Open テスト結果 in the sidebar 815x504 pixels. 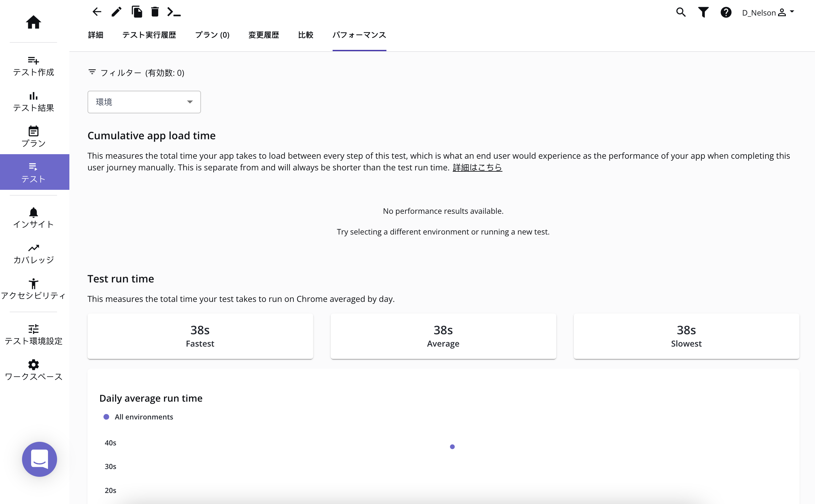[x=33, y=102]
